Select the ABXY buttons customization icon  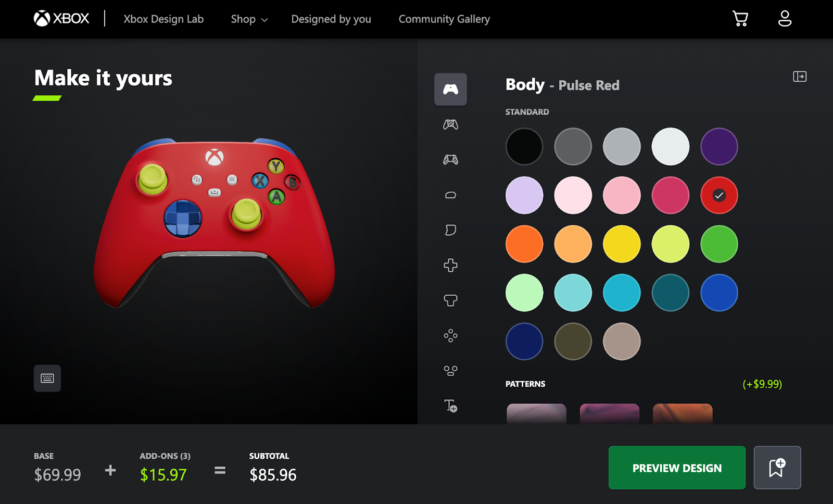coord(450,335)
